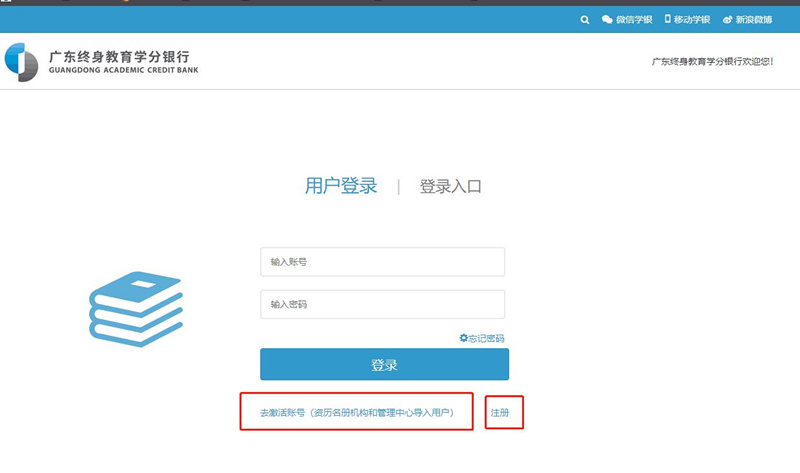Click the WeChat speech bubble icon
The image size is (800, 473).
pos(607,19)
